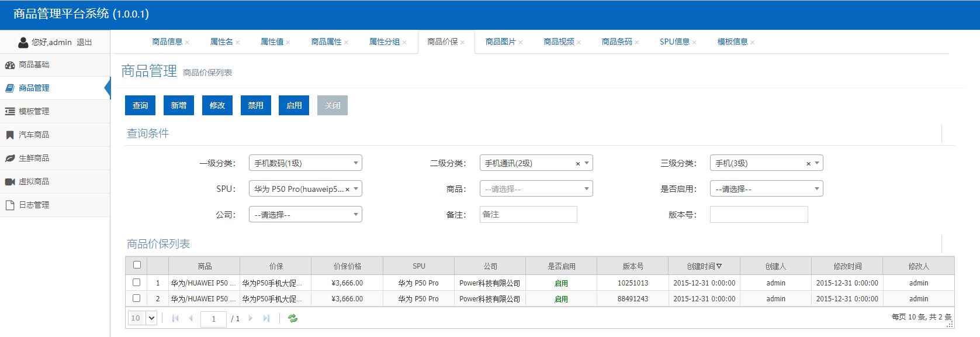Open the 商品 dropdown
Screen dimensions: 980x337
click(x=536, y=188)
